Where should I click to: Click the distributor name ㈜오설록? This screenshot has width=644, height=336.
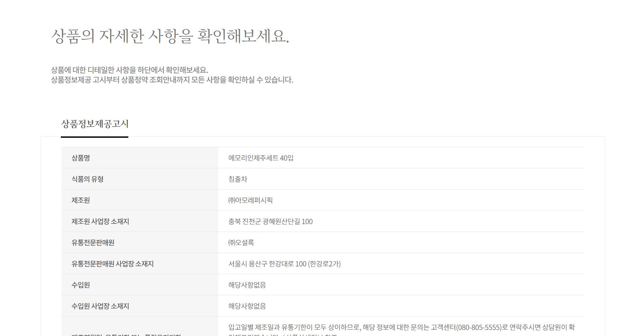pos(241,243)
